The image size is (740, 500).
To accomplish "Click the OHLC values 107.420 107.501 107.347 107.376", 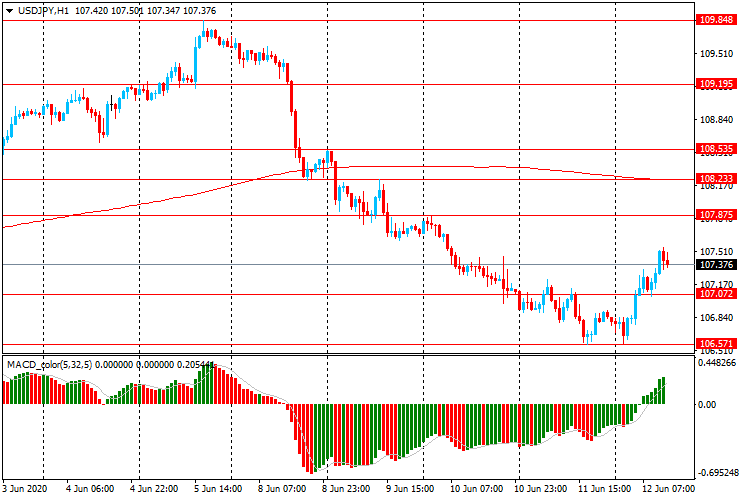I will (x=145, y=10).
